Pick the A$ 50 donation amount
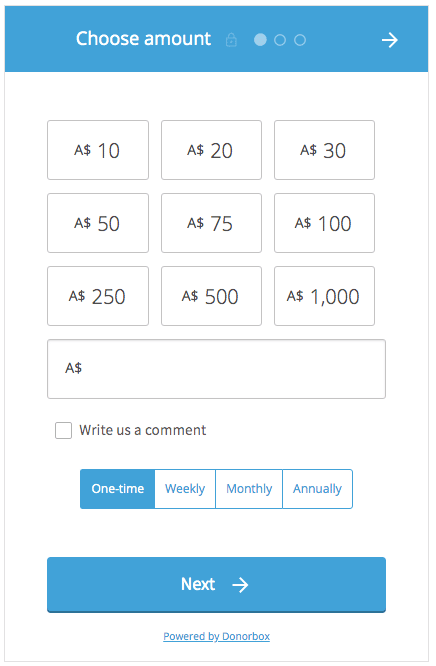 pos(98,223)
